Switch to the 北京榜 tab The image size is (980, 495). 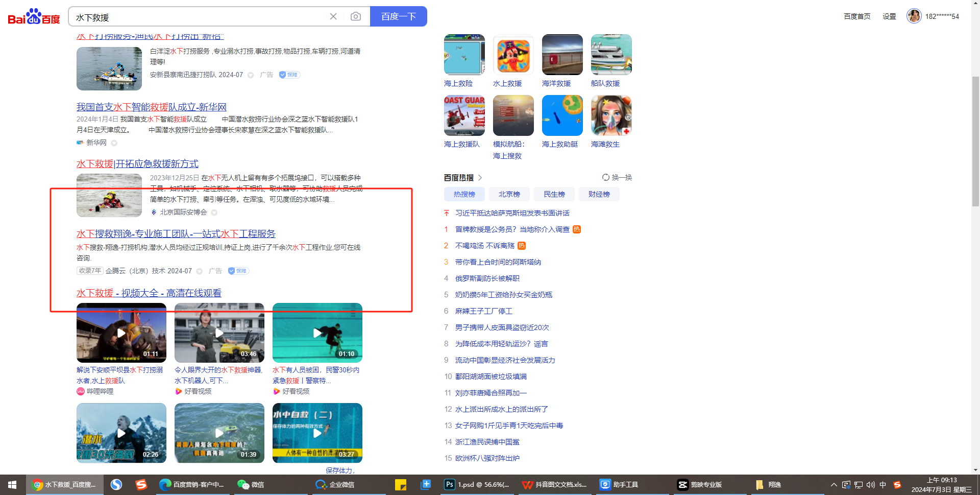[x=509, y=194]
